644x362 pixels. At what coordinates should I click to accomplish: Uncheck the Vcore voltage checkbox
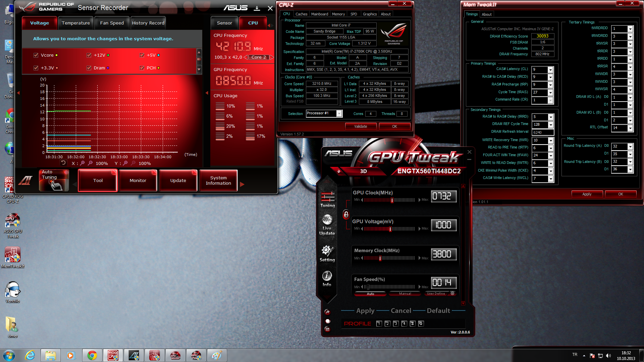36,55
